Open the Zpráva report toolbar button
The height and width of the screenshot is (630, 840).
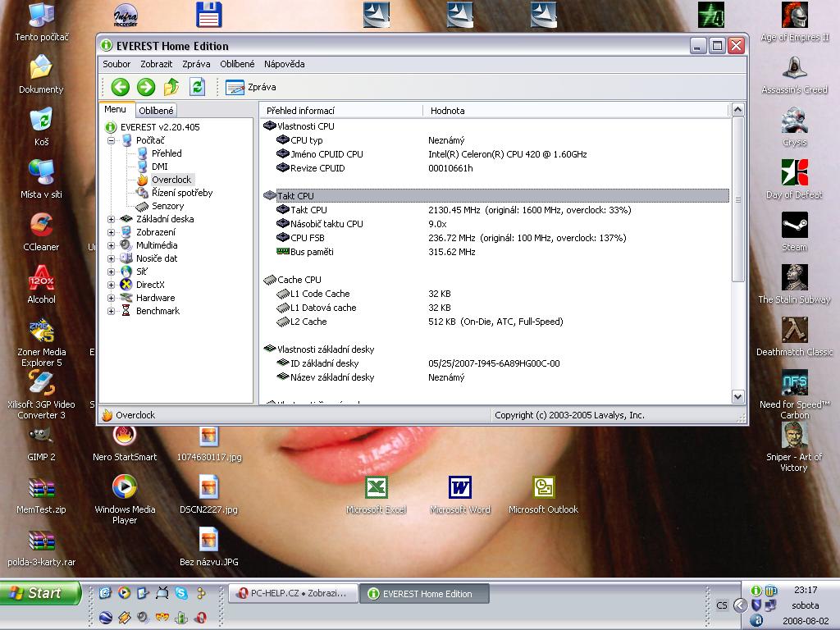251,87
